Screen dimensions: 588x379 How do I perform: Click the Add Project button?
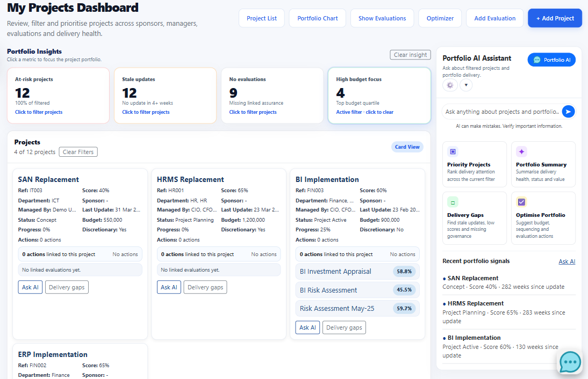pos(555,18)
